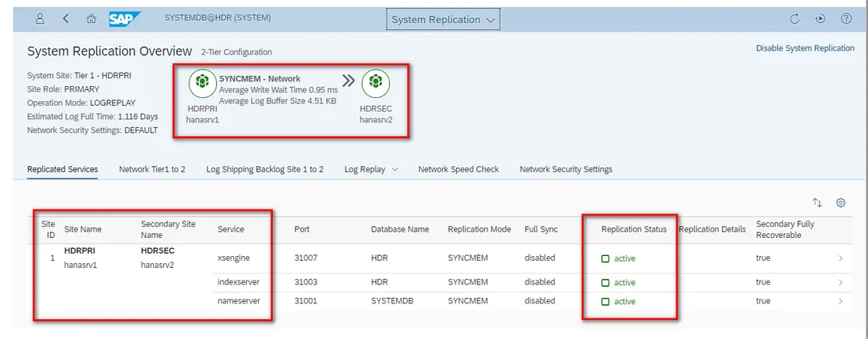Click the SYSTEMDB database name cell
Viewport: 868px width, 339px height.
point(392,301)
